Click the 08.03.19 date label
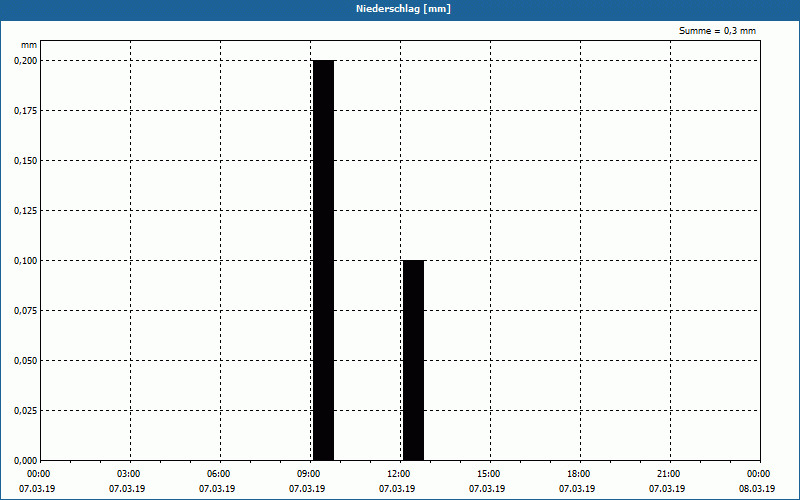800x500 pixels. point(757,489)
